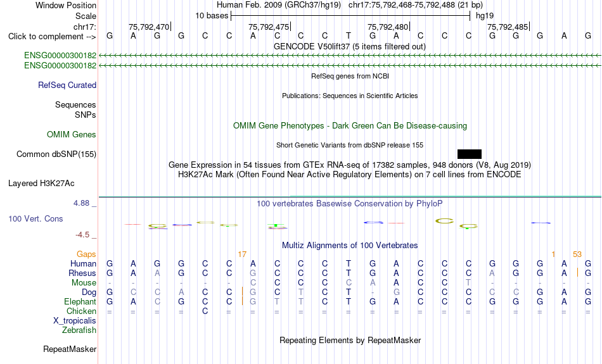Click the orange Gaps row label
602x364 pixels.
(x=86, y=254)
